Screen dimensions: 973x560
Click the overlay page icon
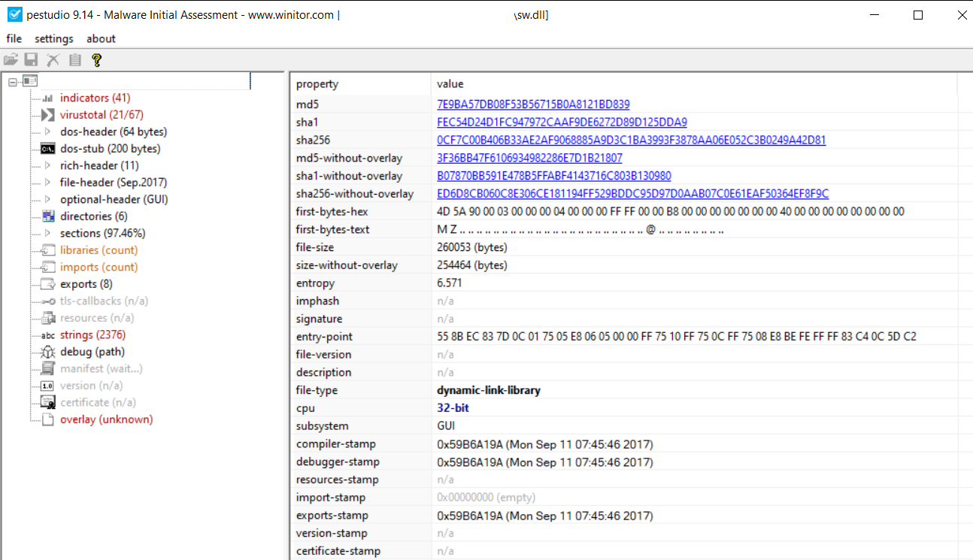pos(48,419)
